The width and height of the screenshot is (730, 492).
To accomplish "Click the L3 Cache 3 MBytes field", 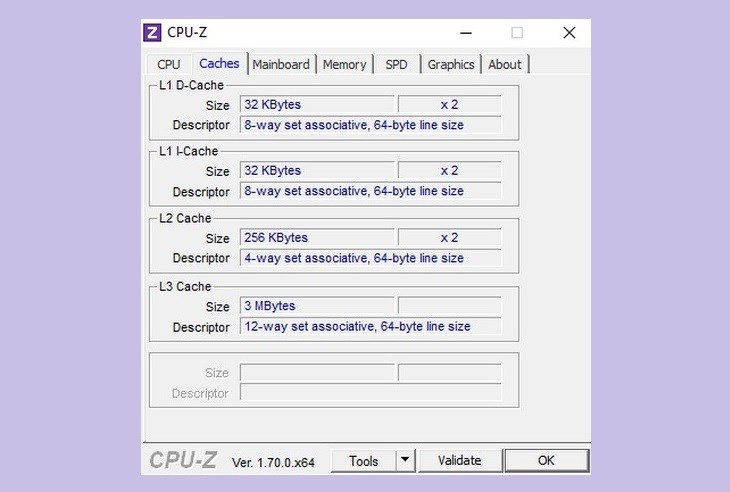I will pos(317,306).
